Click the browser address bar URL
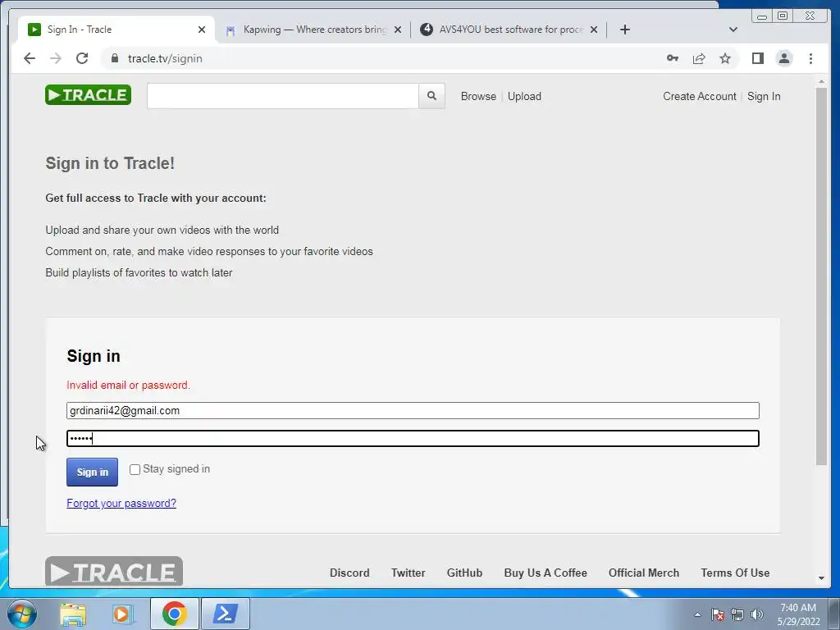This screenshot has width=840, height=630. (165, 58)
